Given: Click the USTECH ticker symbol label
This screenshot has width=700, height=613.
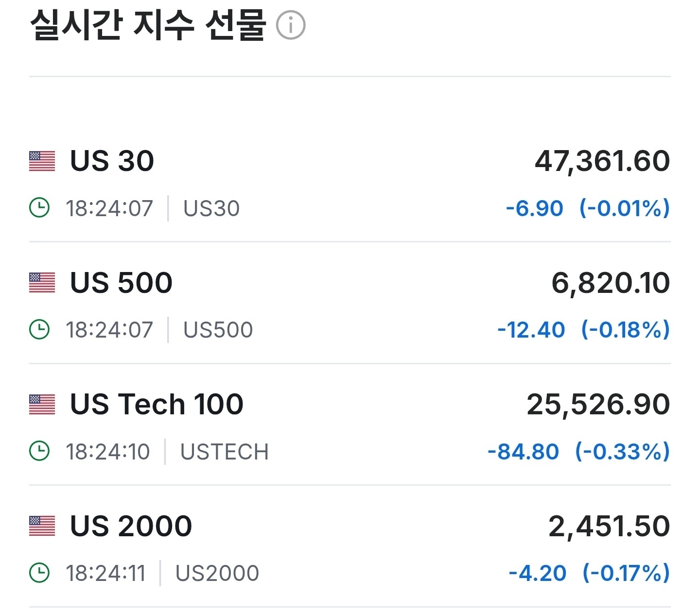Looking at the screenshot, I should click(x=224, y=452).
